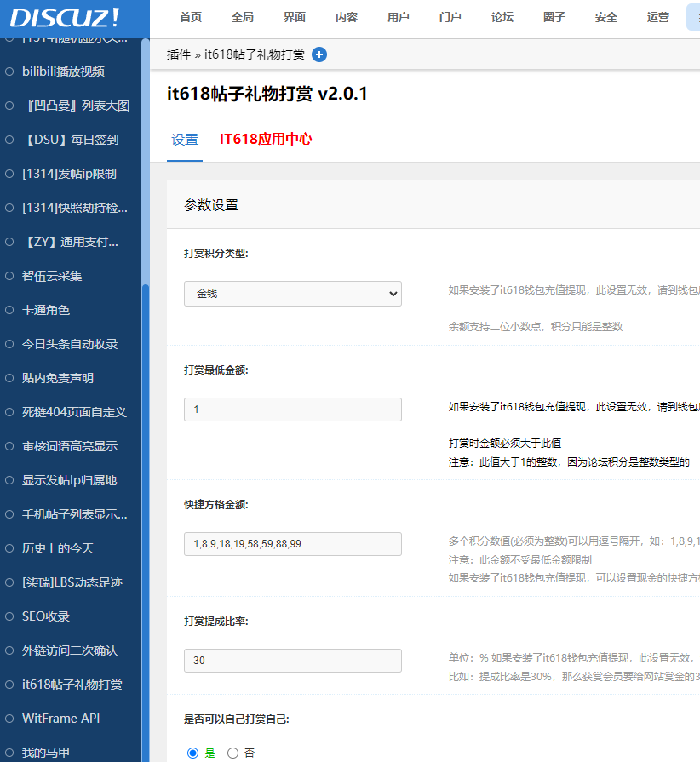700x762 pixels.
Task: Click the 插件 breadcrumb link
Action: (175, 54)
